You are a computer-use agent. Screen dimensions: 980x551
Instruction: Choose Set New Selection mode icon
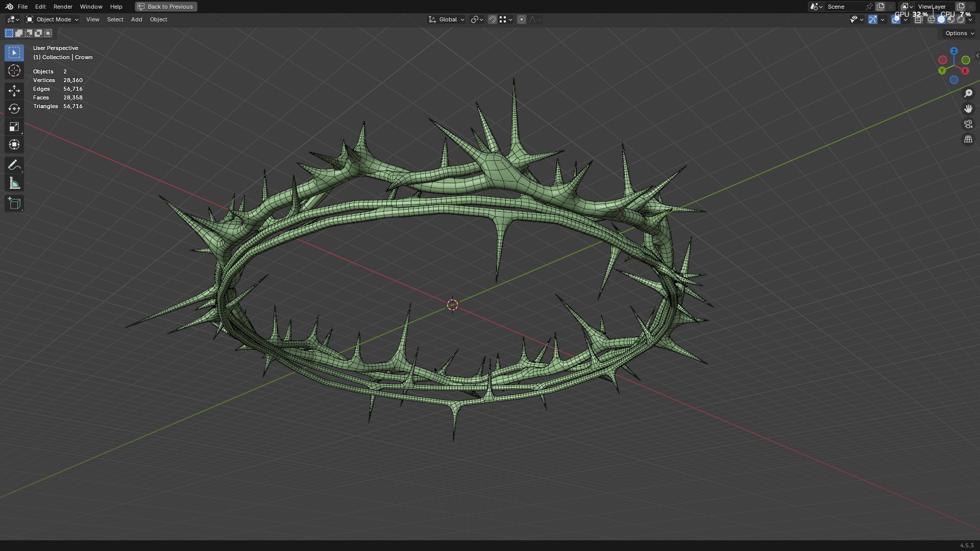9,33
